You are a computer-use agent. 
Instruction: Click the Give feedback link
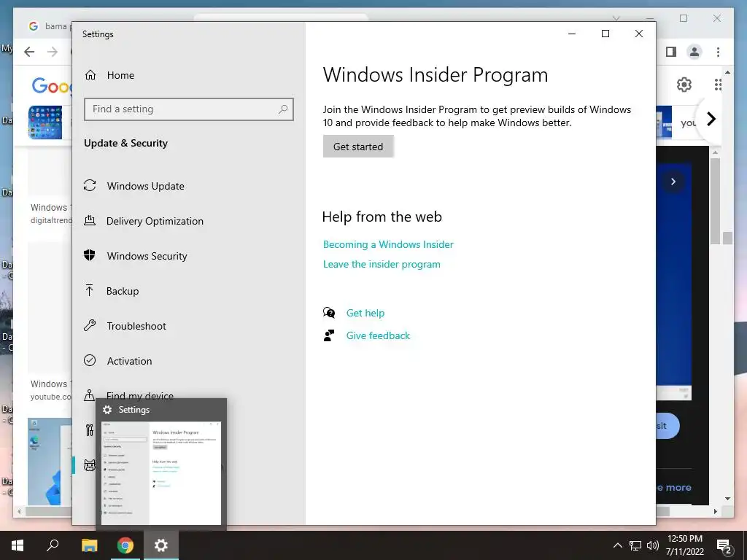point(379,335)
